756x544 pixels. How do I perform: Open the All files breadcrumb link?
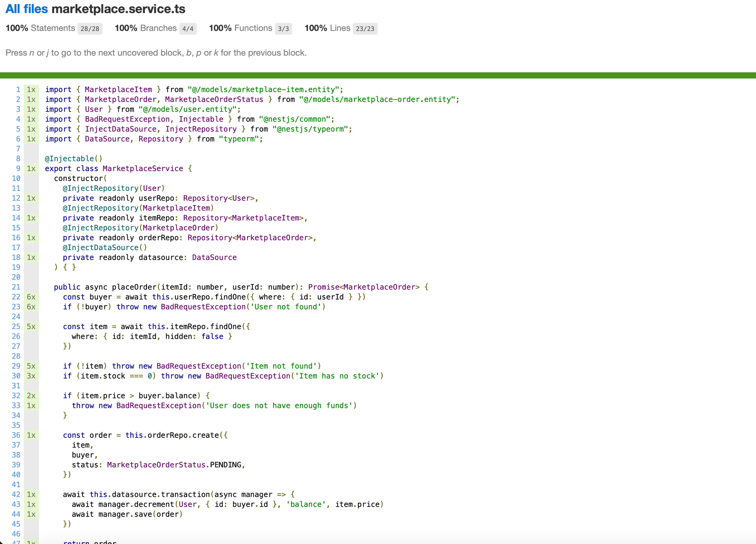(x=26, y=9)
